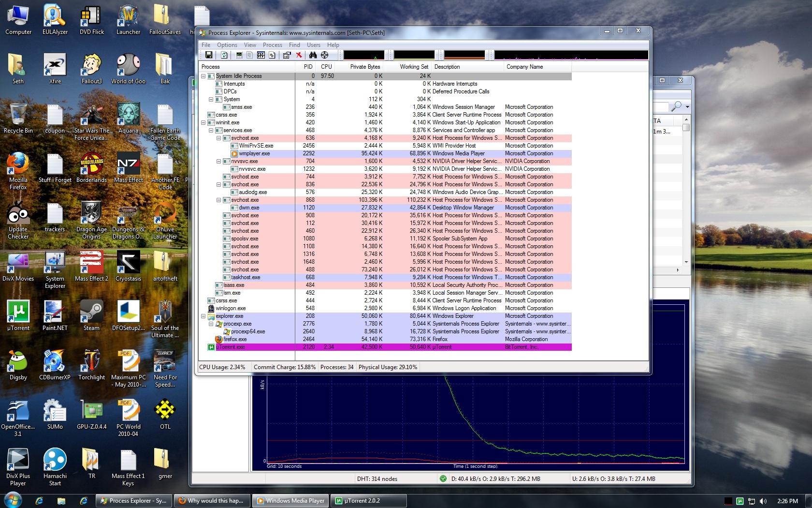Open the Recycle Bin desktop icon
Viewport: 812px width, 508px height.
[18, 118]
